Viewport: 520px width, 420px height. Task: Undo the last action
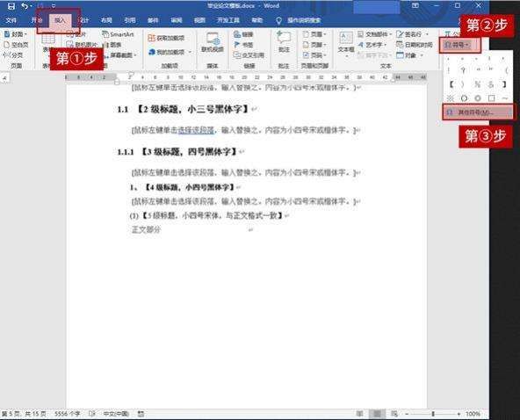25,6
